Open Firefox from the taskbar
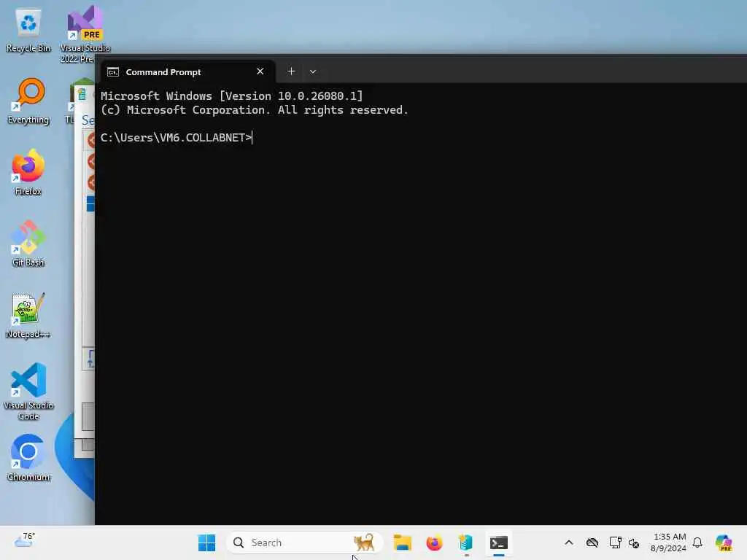Screen dimensions: 747x560 [434, 542]
